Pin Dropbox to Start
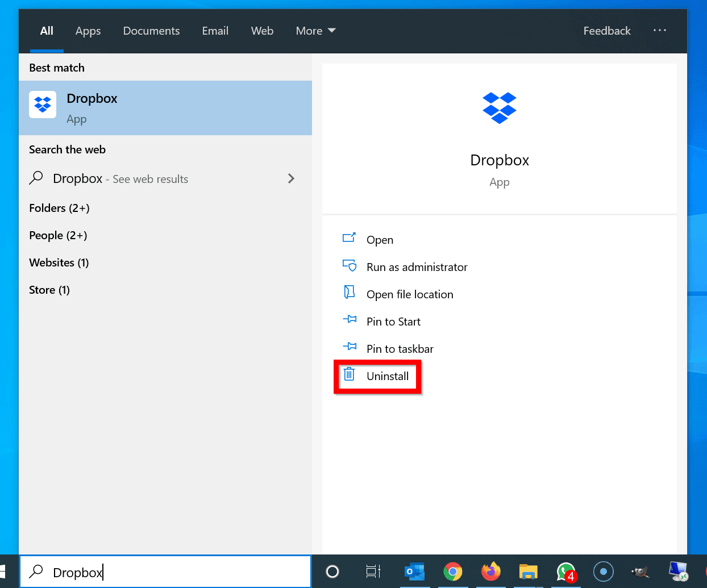This screenshot has width=707, height=588. pyautogui.click(x=393, y=321)
